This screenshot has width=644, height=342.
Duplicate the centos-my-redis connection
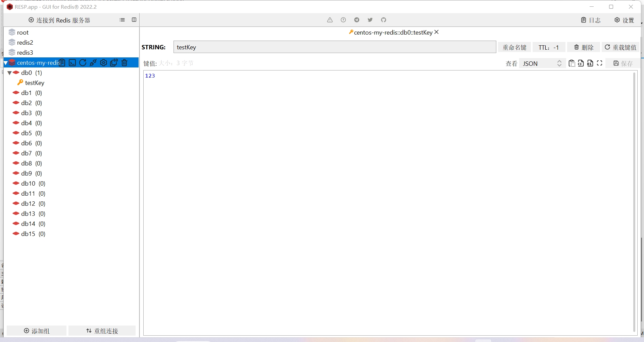coord(114,63)
